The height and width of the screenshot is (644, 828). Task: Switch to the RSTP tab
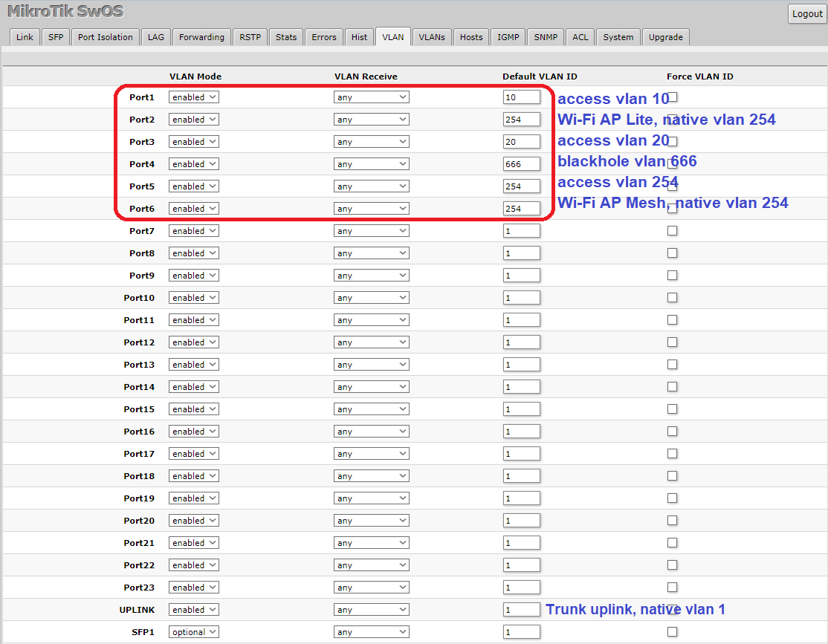click(250, 37)
